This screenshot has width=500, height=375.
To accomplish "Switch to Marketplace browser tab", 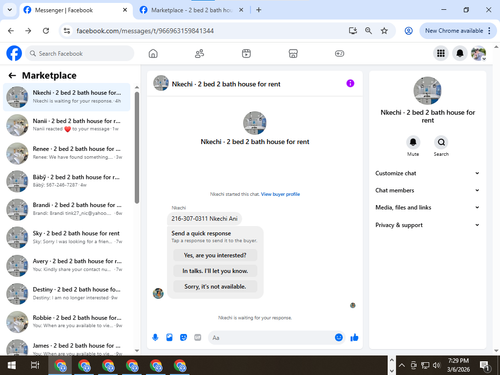I will pos(191,10).
